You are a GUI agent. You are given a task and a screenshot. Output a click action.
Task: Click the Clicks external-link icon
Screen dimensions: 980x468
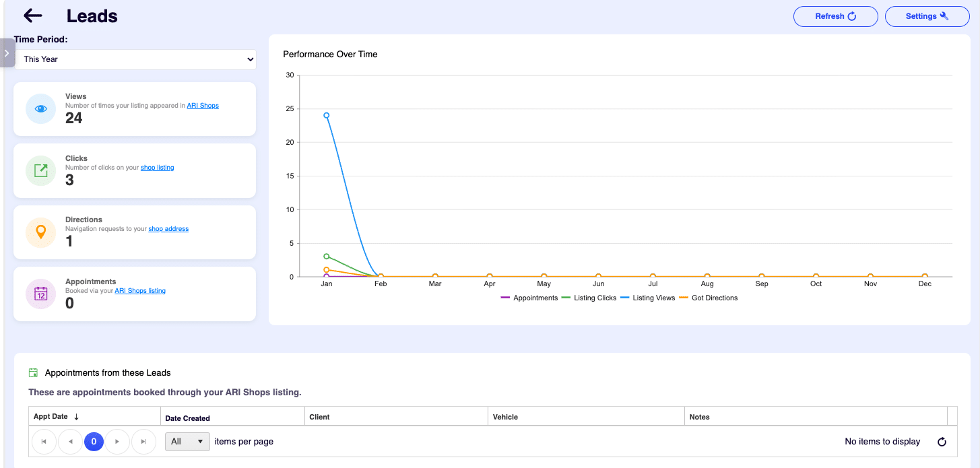pos(40,171)
